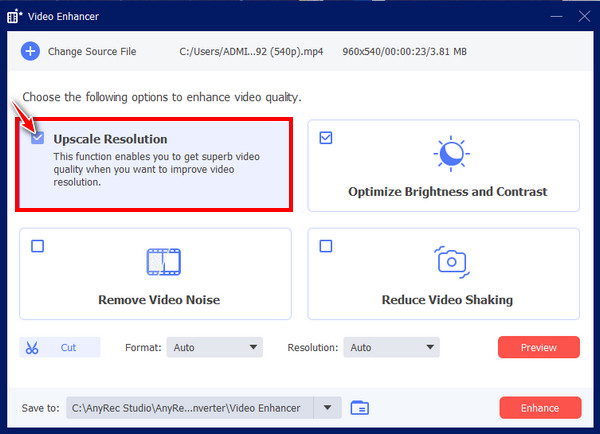The height and width of the screenshot is (434, 600).
Task: Click the brightness sun icon
Action: tap(452, 154)
